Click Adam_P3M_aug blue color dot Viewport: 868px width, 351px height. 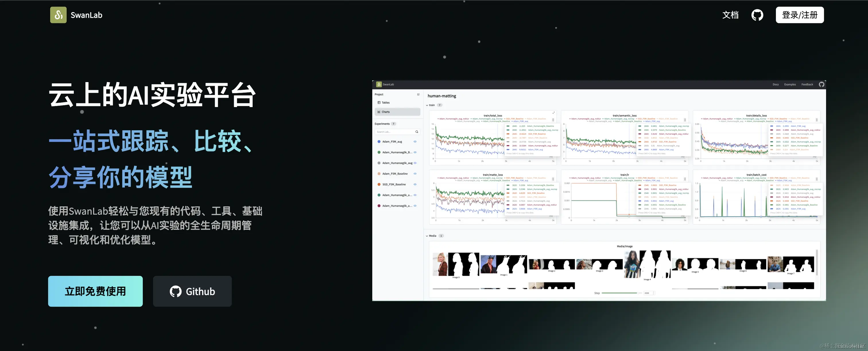pos(379,141)
